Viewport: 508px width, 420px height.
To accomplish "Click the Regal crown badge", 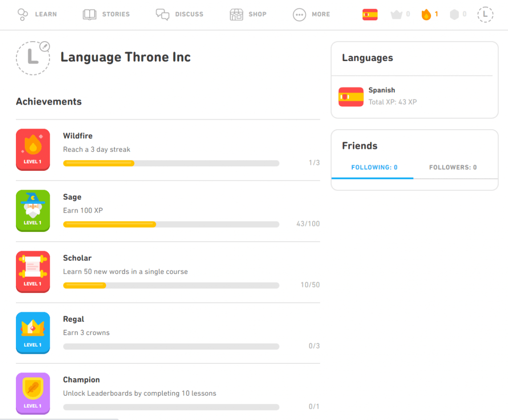I will (x=33, y=333).
